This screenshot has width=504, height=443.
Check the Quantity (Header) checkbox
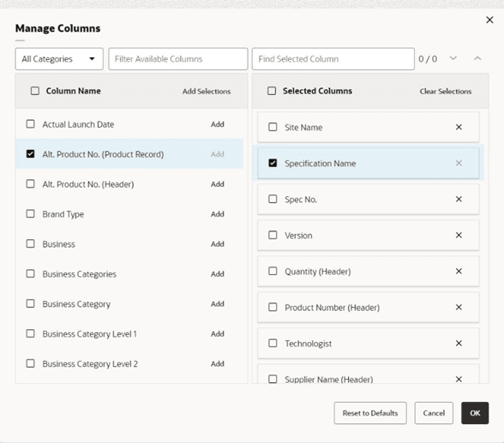(x=273, y=271)
